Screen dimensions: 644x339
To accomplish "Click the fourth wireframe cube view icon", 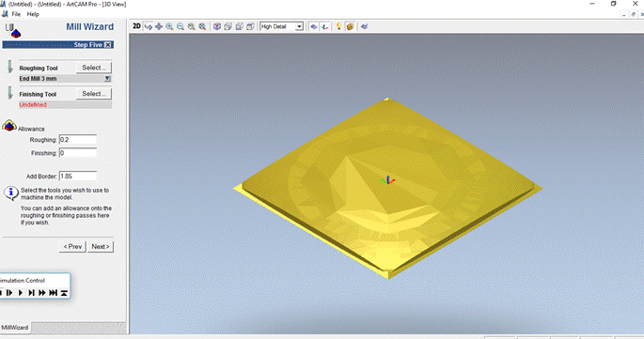I will [x=250, y=26].
